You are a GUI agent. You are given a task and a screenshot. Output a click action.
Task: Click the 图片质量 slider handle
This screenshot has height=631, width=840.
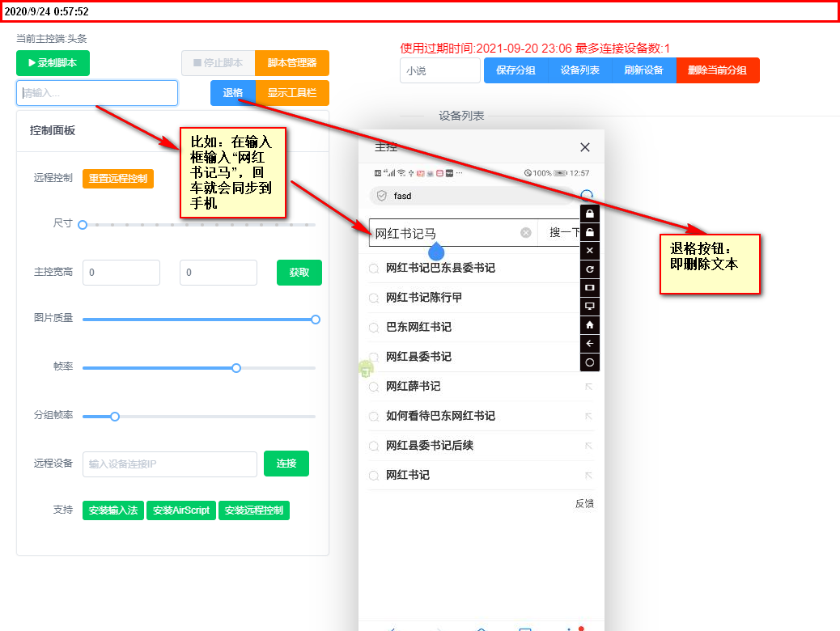316,320
